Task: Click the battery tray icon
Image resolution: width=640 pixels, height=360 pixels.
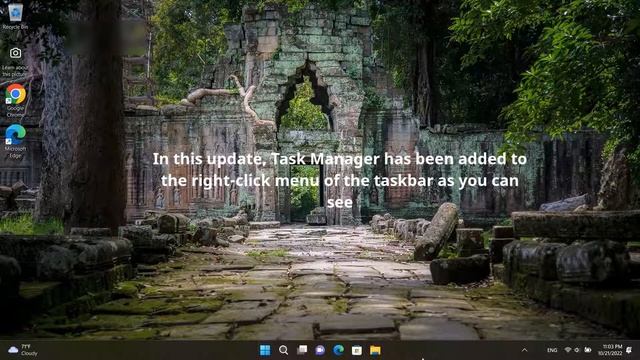Action: [588, 350]
